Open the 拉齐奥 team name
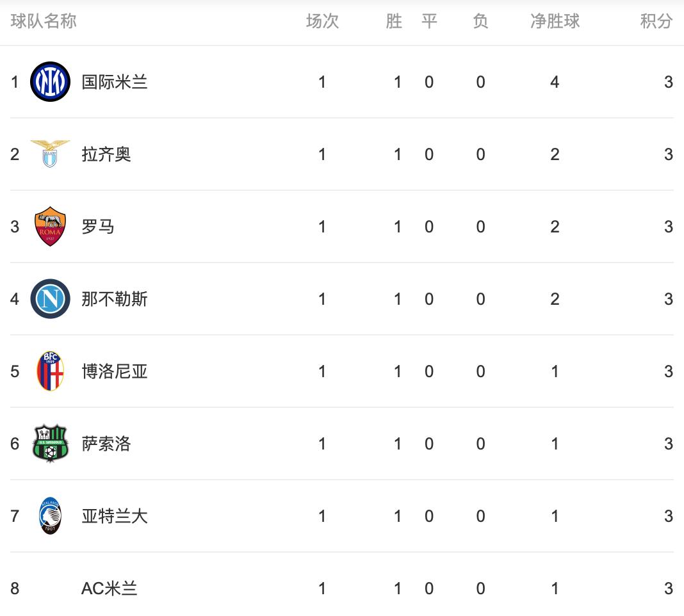 coord(106,154)
